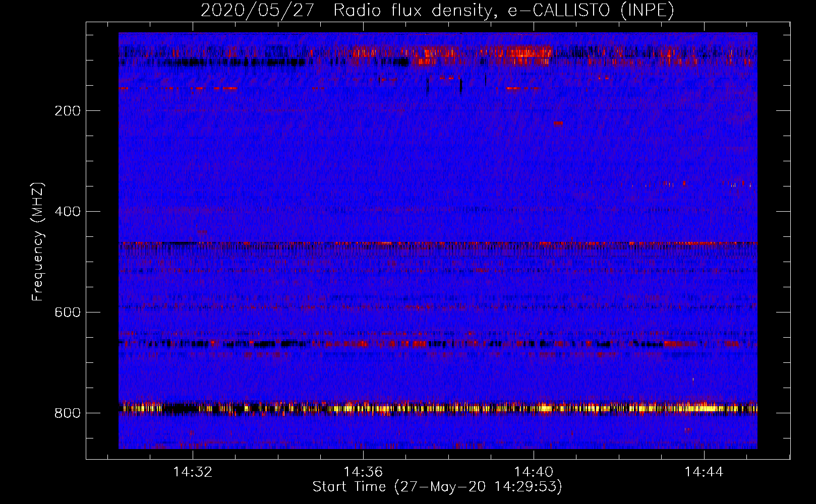Click the plot title "Radio flux density, e-CALLISTO (INPE)"
This screenshot has height=504, width=816.
pos(504,10)
